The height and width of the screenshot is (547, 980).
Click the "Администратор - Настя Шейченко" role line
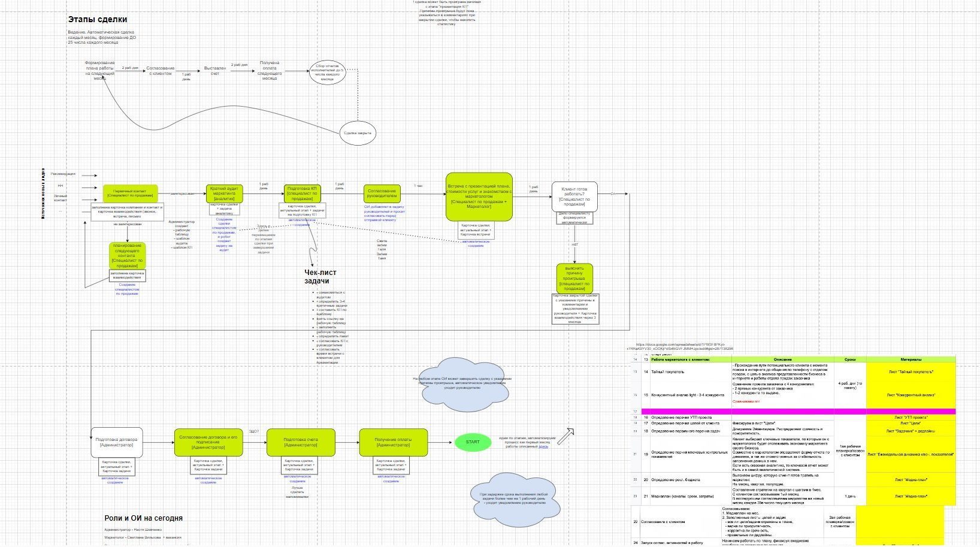133,530
